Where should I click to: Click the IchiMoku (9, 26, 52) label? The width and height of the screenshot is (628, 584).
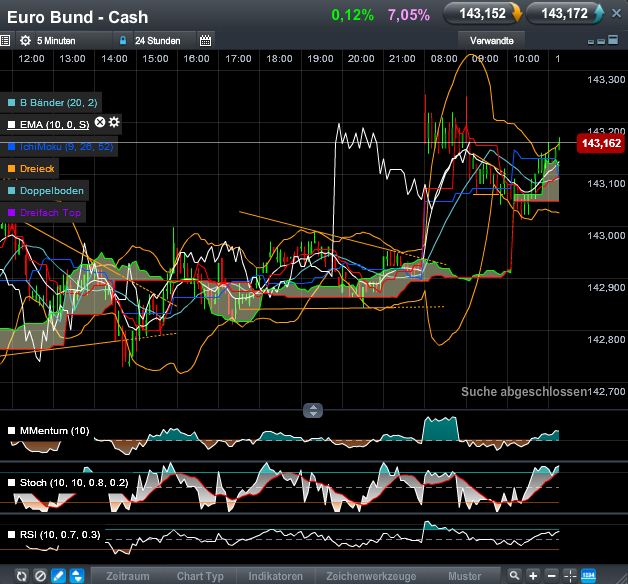pyautogui.click(x=66, y=147)
